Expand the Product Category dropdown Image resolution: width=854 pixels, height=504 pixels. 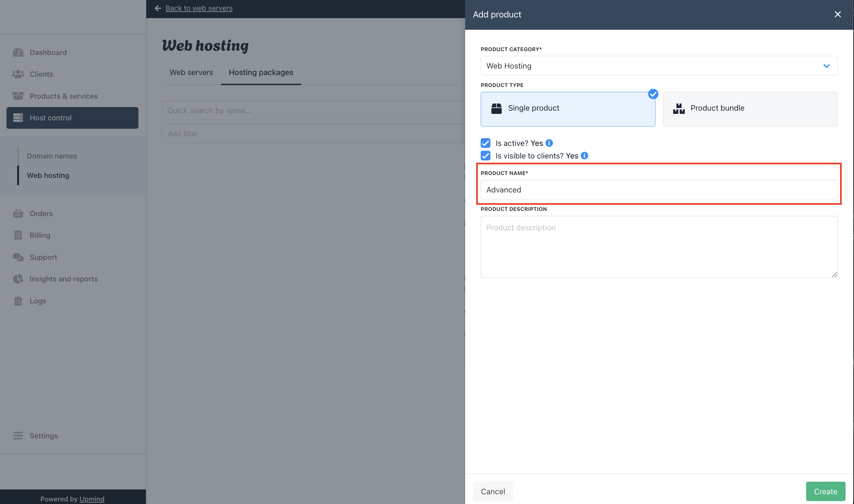(659, 66)
